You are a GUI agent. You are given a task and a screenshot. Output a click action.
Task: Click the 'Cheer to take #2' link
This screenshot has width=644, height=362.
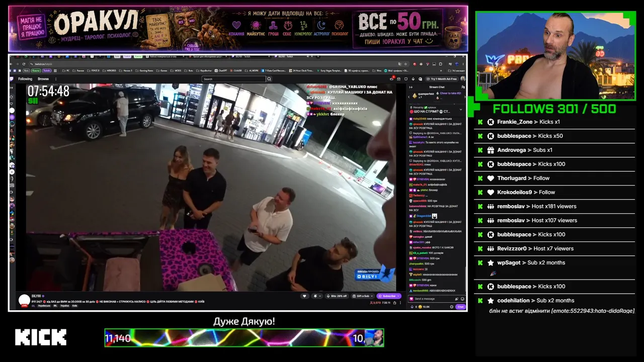click(x=450, y=93)
